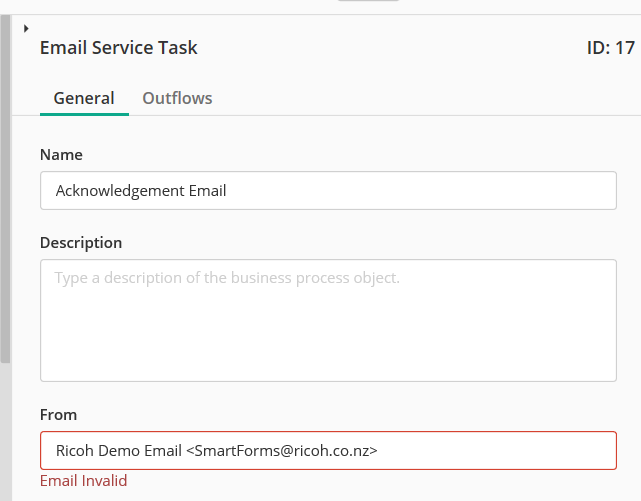Click the From field label
641x501 pixels.
pos(58,415)
